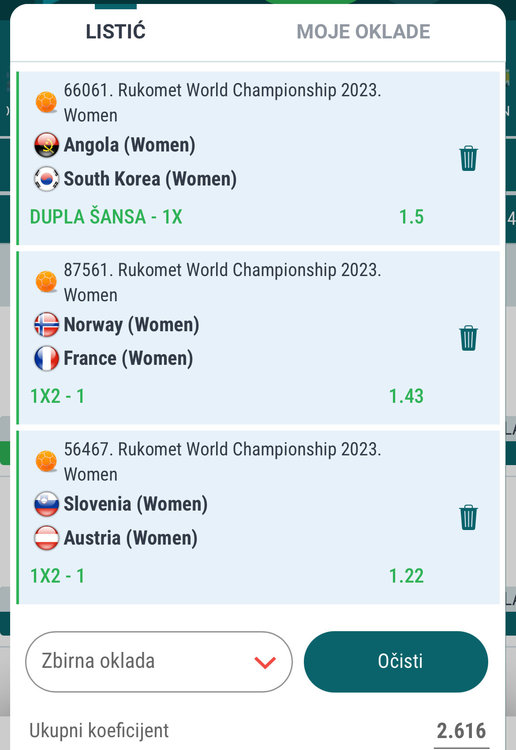Viewport: 516px width, 750px height.
Task: Tap the trash icon for Slovenia vs Austria
Action: click(468, 518)
